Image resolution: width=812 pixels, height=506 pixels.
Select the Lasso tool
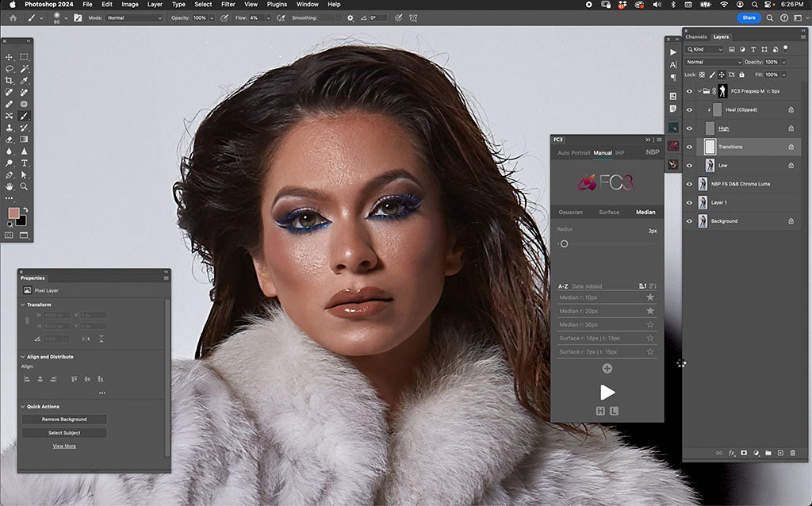coord(10,70)
